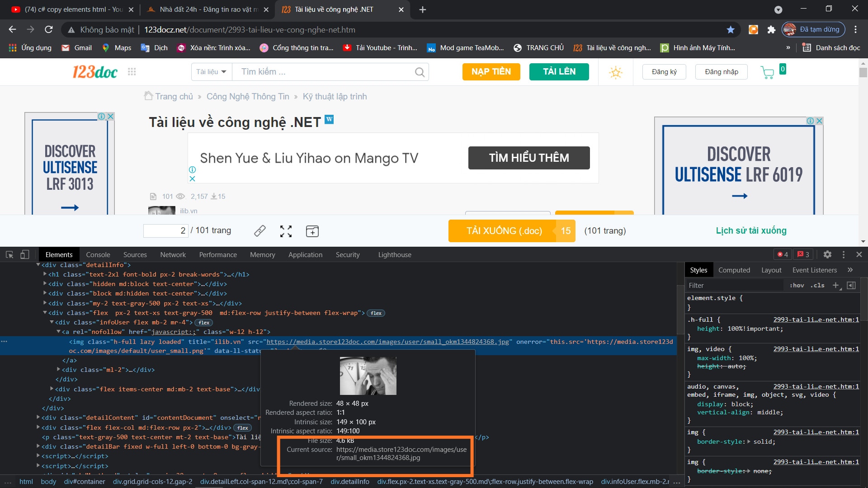Screen dimensions: 868x488
Task: Click the DevTools inspect element picker icon
Action: pos(9,254)
